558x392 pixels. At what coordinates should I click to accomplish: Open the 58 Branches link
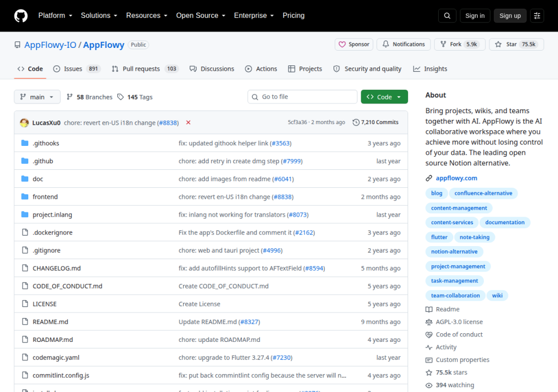click(89, 97)
